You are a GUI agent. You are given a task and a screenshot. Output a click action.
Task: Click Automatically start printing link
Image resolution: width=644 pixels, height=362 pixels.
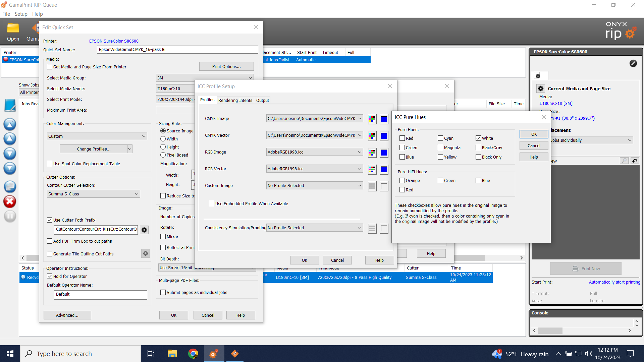coord(614,282)
